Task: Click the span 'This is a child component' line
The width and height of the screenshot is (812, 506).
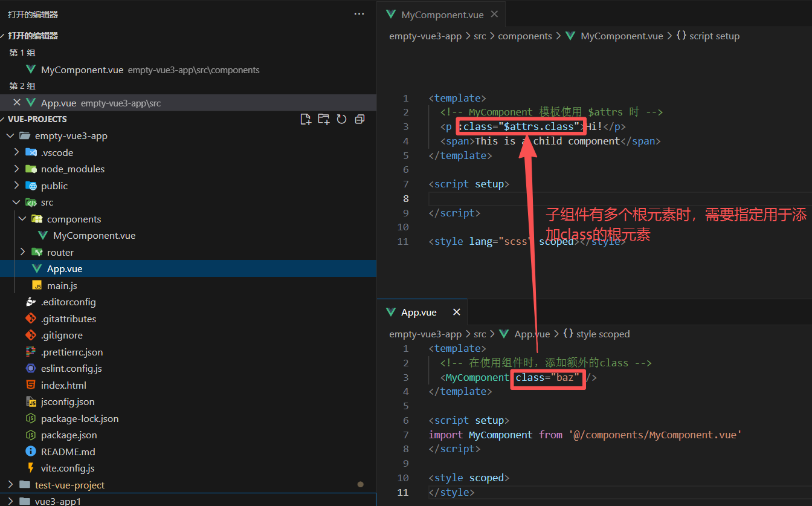Action: coord(550,141)
